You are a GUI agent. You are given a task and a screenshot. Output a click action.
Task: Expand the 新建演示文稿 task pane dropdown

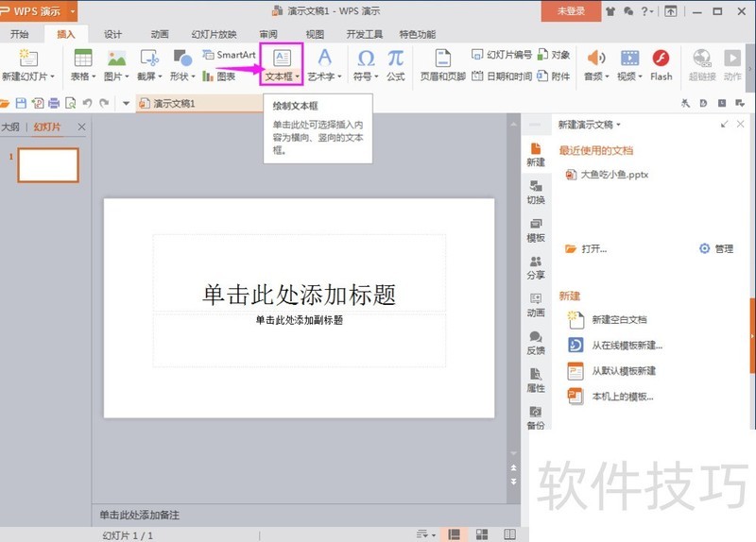pyautogui.click(x=618, y=125)
